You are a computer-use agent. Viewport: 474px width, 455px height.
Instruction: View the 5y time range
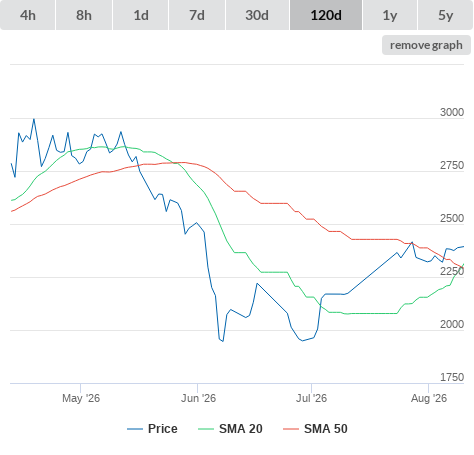445,15
